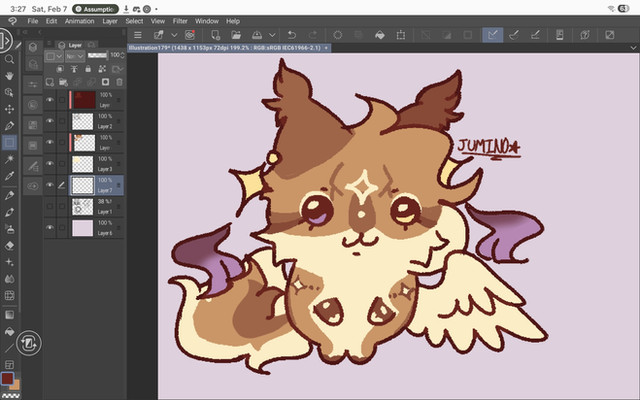Expand the canvas tab list chevron
This screenshot has height=400, width=640.
pyautogui.click(x=633, y=48)
